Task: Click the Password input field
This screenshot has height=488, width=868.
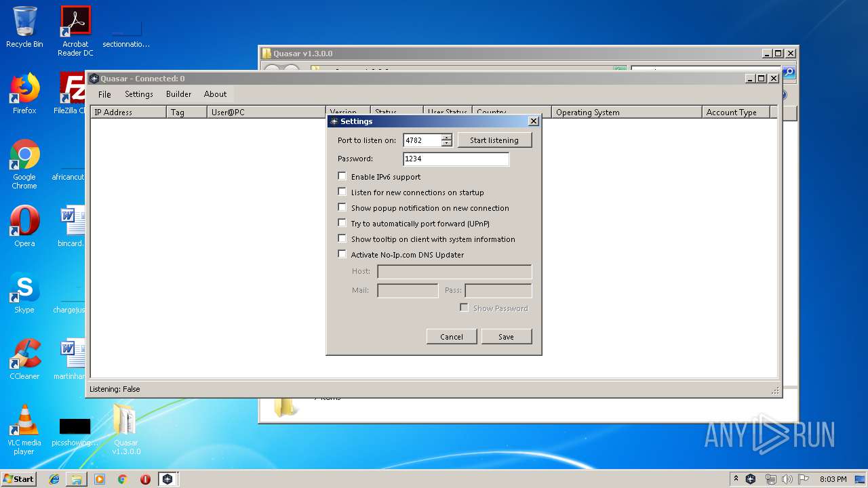Action: (x=456, y=159)
